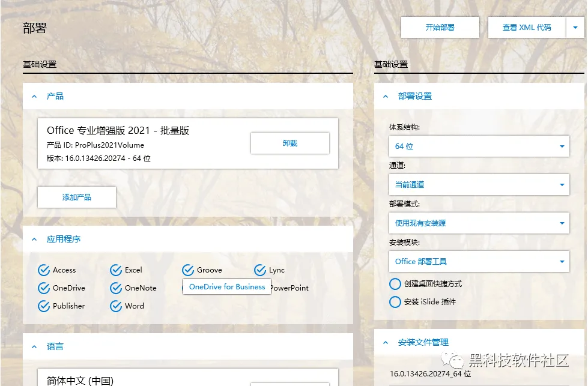Click the 查看 XML 代码 button

[527, 28]
